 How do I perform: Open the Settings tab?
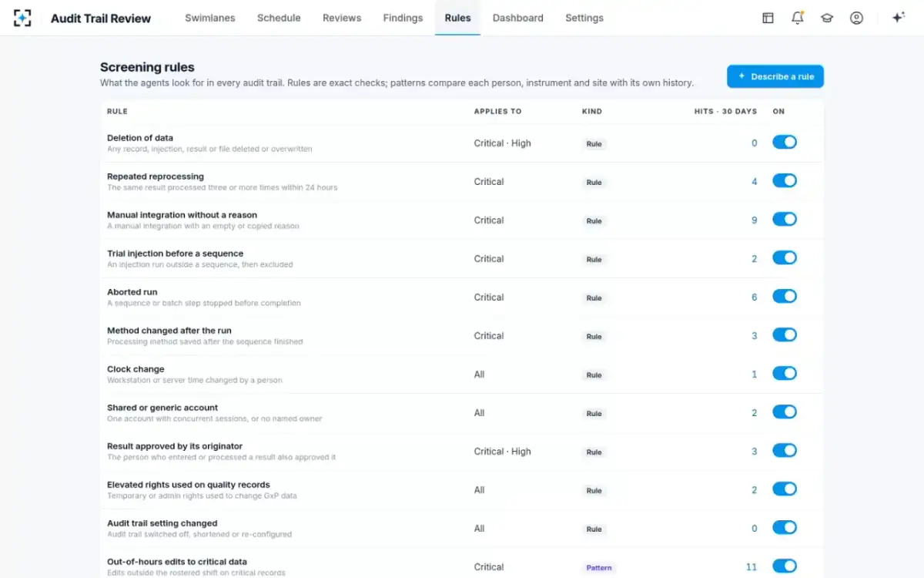coord(584,18)
